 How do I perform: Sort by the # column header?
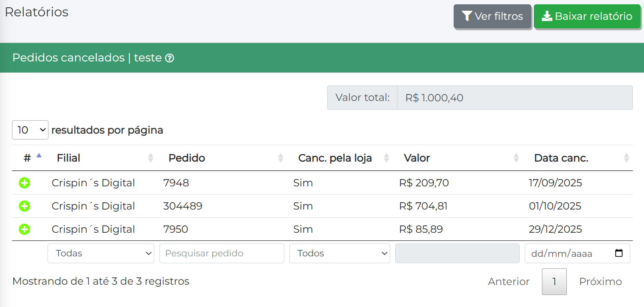pyautogui.click(x=27, y=158)
